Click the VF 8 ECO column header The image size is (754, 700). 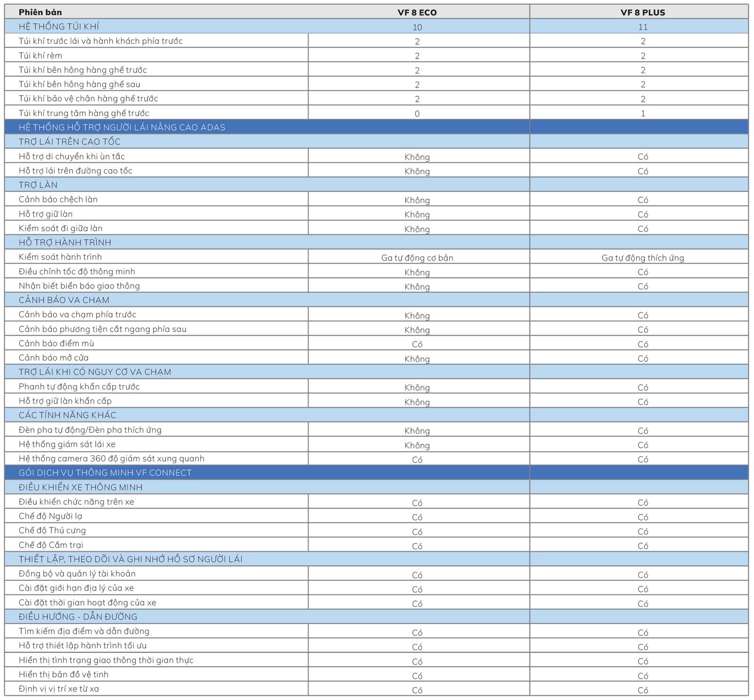(x=417, y=12)
